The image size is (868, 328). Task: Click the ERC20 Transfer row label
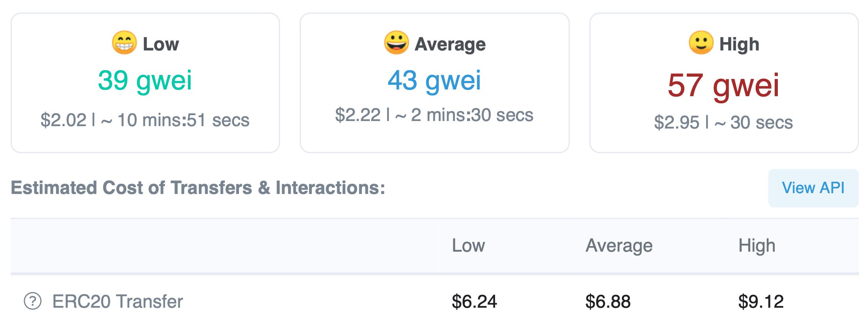(118, 302)
